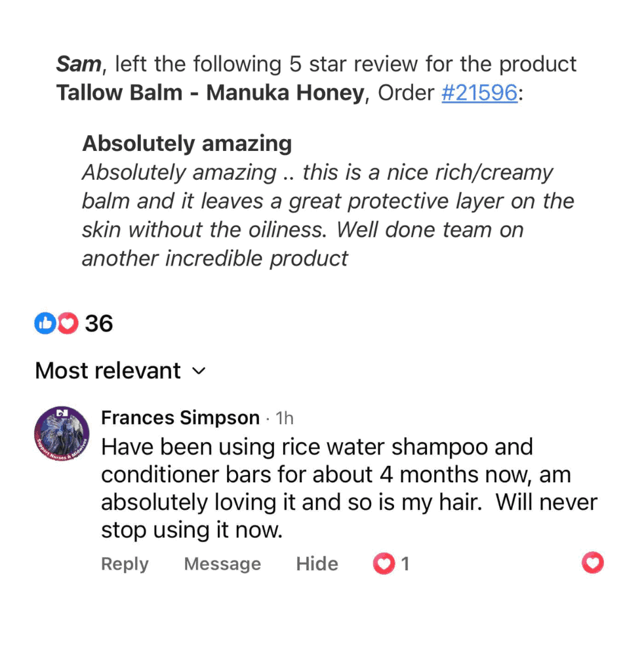This screenshot has width=644, height=647.
Task: Open Frances Simpson's profile picture
Action: [x=61, y=434]
